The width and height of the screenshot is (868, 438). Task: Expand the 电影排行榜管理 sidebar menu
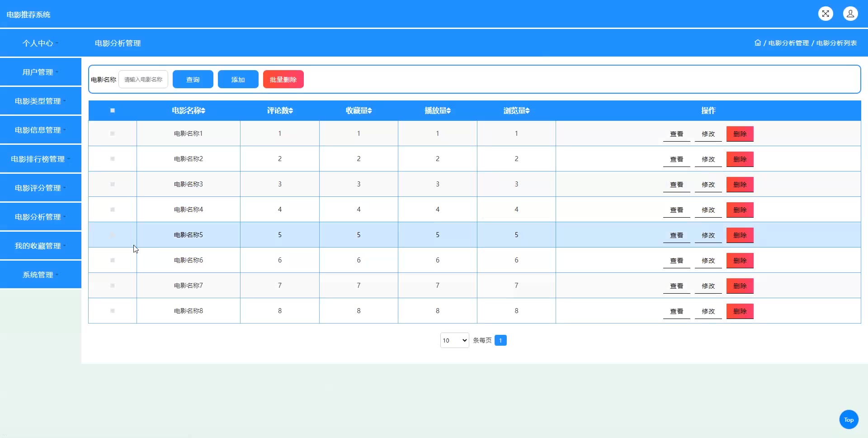(x=41, y=159)
